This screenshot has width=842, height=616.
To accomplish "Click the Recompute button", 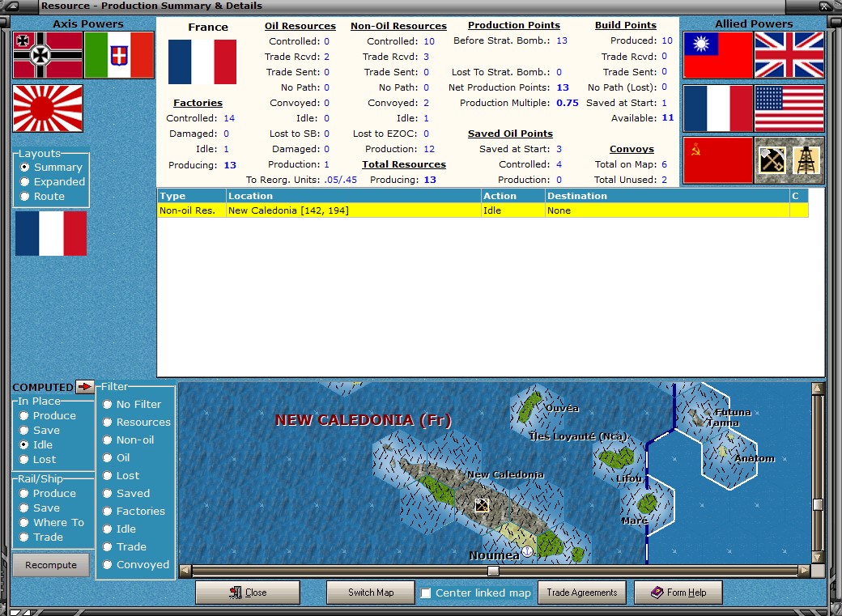I will [51, 565].
